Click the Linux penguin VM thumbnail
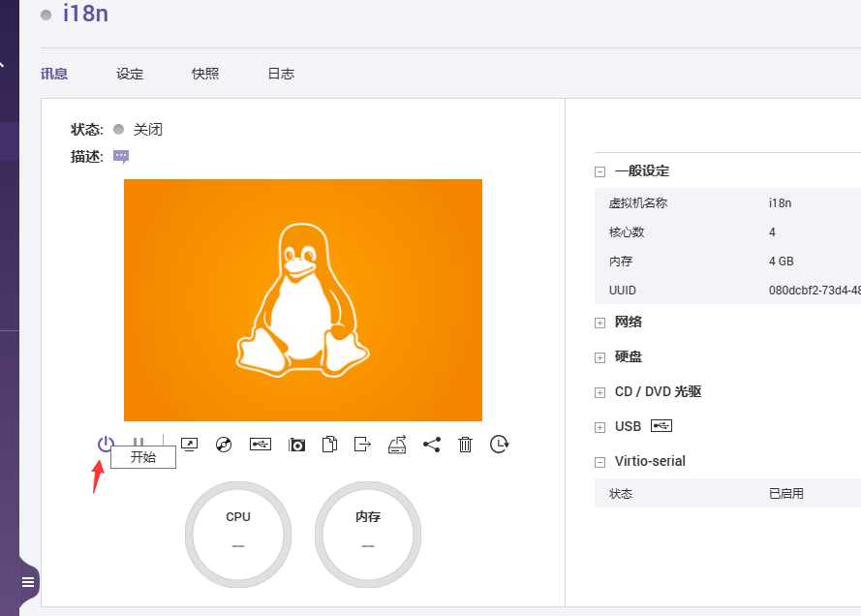 (x=303, y=300)
